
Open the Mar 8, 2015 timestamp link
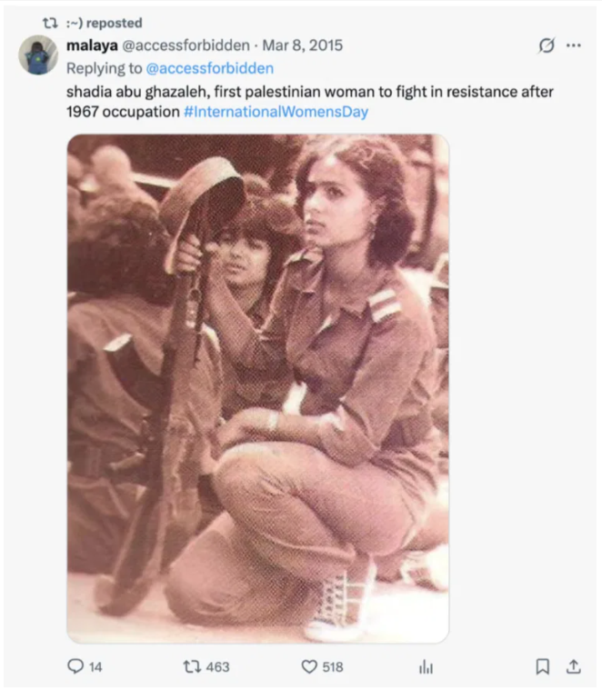[x=302, y=45]
